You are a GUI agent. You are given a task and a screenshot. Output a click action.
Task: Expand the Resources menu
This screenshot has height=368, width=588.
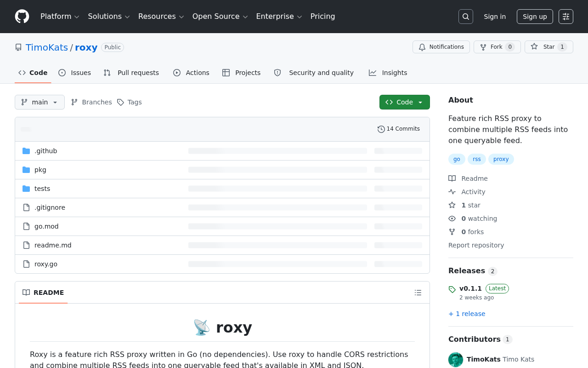(x=161, y=17)
